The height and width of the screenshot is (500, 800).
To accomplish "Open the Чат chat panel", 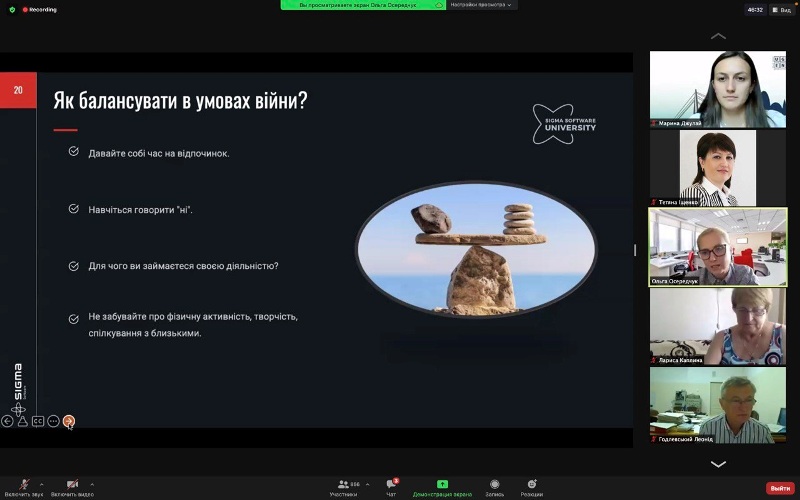I will click(x=391, y=487).
